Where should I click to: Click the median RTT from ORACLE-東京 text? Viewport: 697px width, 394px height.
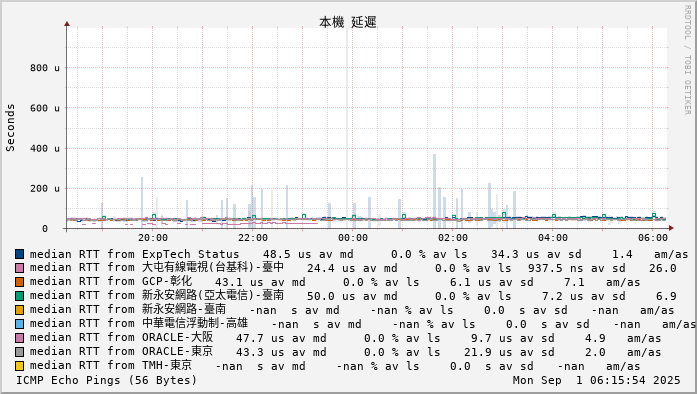coord(121,352)
